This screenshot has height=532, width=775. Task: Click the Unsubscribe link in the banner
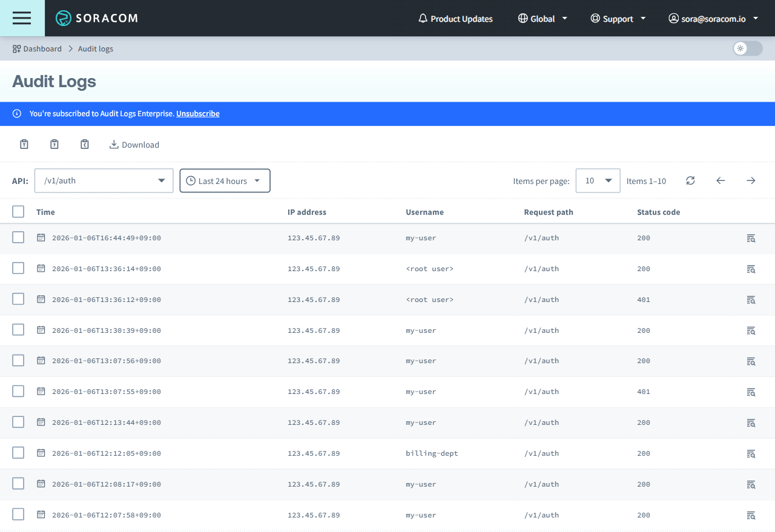coord(197,114)
